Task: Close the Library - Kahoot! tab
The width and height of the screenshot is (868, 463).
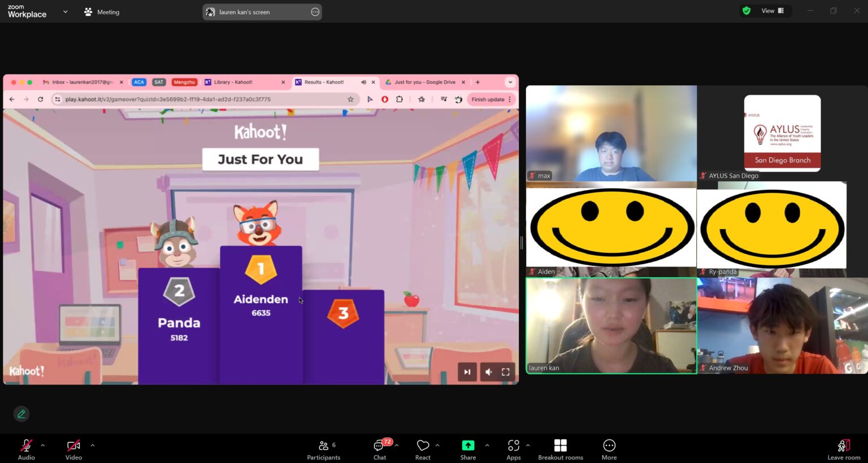Action: pyautogui.click(x=283, y=82)
